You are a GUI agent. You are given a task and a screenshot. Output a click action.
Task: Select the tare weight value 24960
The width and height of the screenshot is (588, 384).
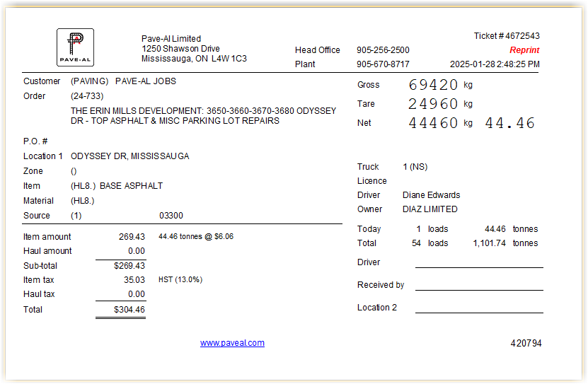tap(434, 104)
